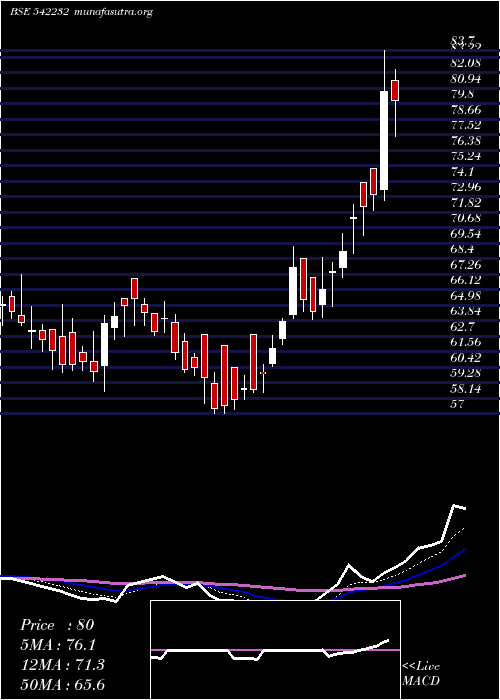Click the BSE 542232 munafasutra.org title text
The height and width of the screenshot is (700, 500).
[82, 12]
